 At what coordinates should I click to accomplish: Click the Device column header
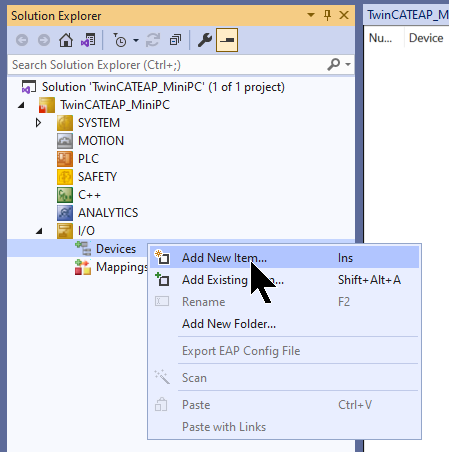(426, 38)
